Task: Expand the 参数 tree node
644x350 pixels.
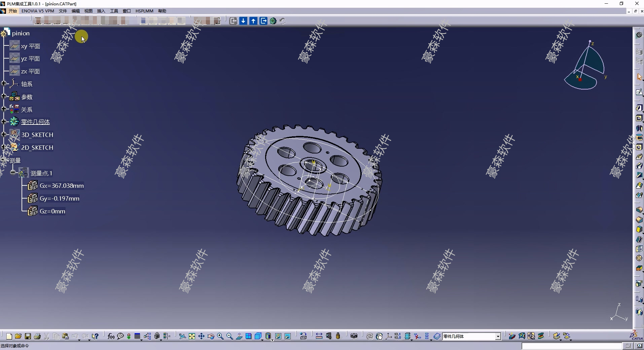Action: click(4, 96)
